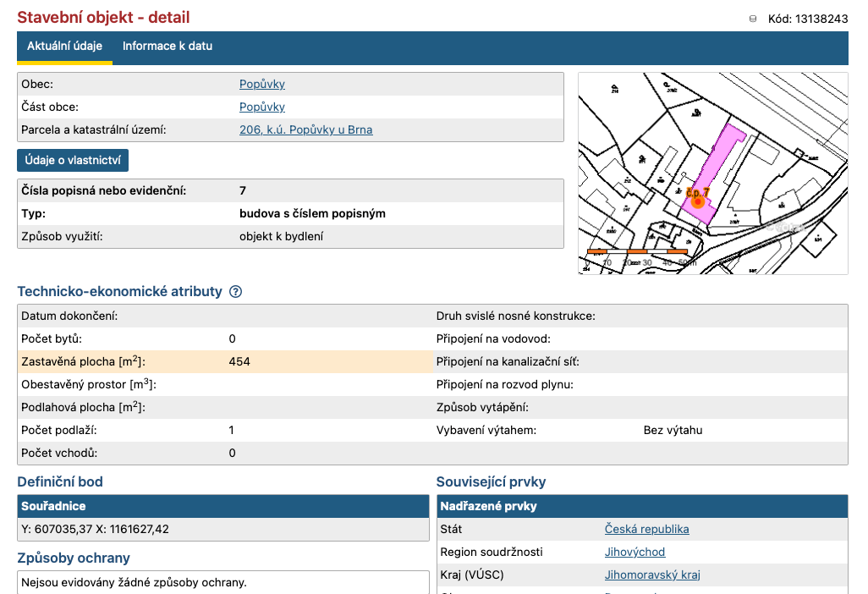Click the orange č.p. 7 map marker
This screenshot has height=594, width=868.
[x=697, y=201]
